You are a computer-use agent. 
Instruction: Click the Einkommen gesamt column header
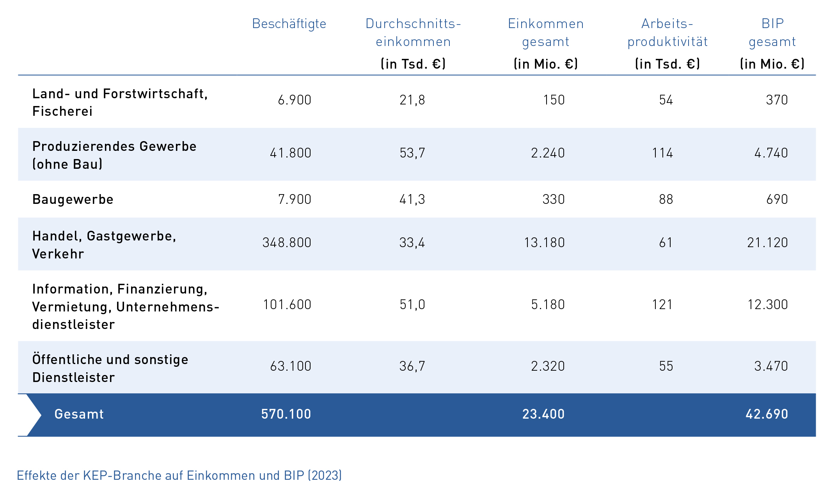tap(545, 33)
